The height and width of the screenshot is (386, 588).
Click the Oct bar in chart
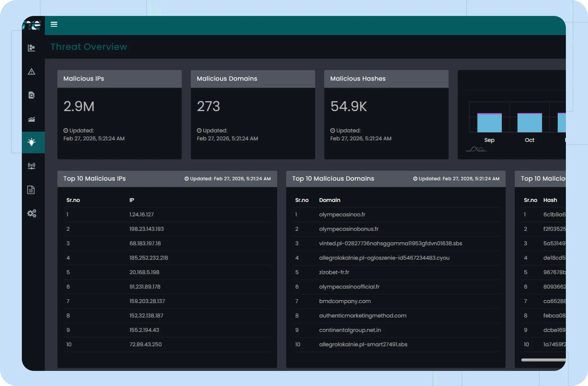tap(529, 123)
